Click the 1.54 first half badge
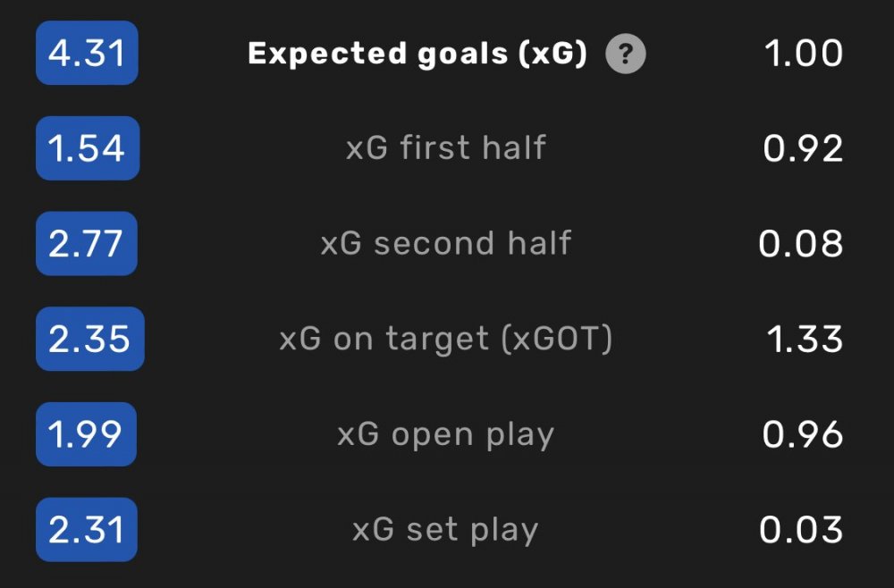 coord(88,148)
